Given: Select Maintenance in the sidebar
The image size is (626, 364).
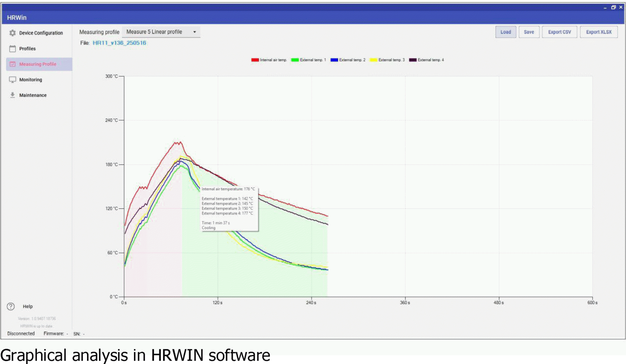Looking at the screenshot, I should tap(33, 95).
